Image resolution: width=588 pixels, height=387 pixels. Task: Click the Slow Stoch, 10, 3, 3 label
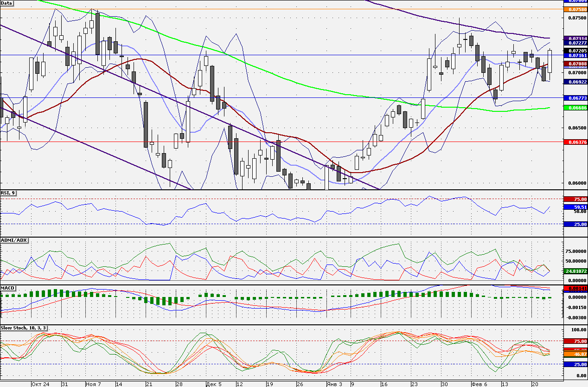24,328
